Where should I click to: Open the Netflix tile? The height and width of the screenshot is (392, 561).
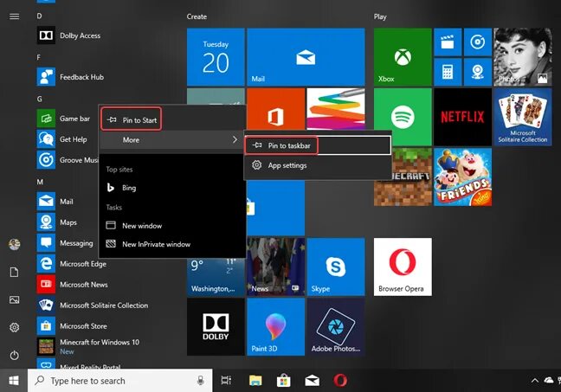(x=462, y=117)
